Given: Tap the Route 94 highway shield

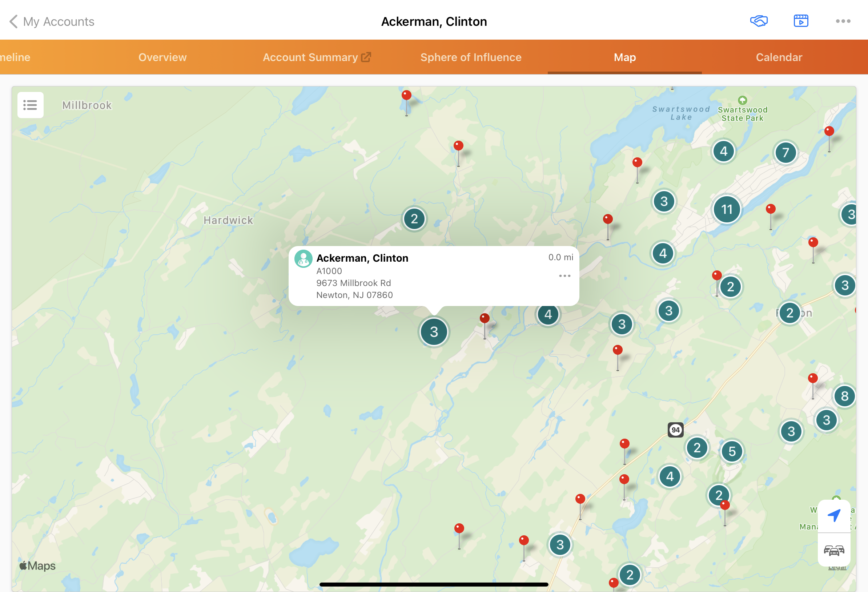Looking at the screenshot, I should [x=675, y=430].
